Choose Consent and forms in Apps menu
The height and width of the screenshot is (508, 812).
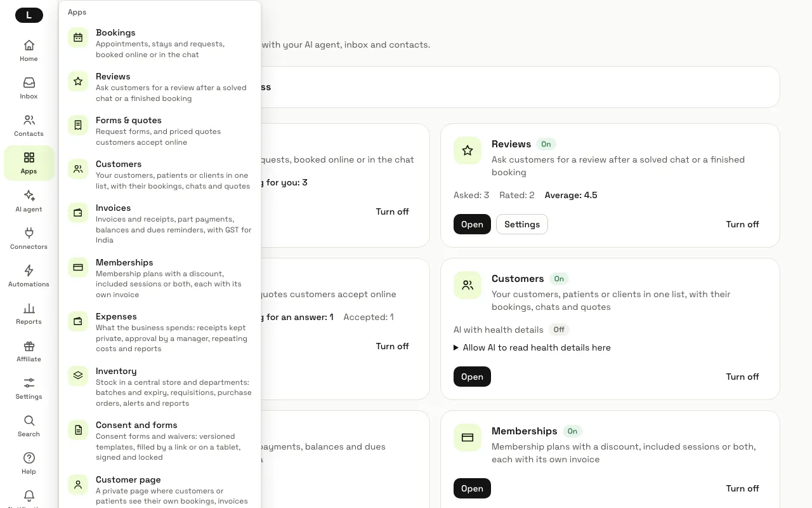tap(160, 441)
